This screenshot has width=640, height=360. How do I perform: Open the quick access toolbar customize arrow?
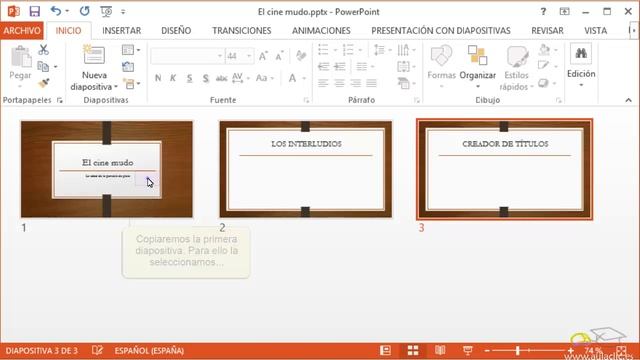(x=123, y=12)
